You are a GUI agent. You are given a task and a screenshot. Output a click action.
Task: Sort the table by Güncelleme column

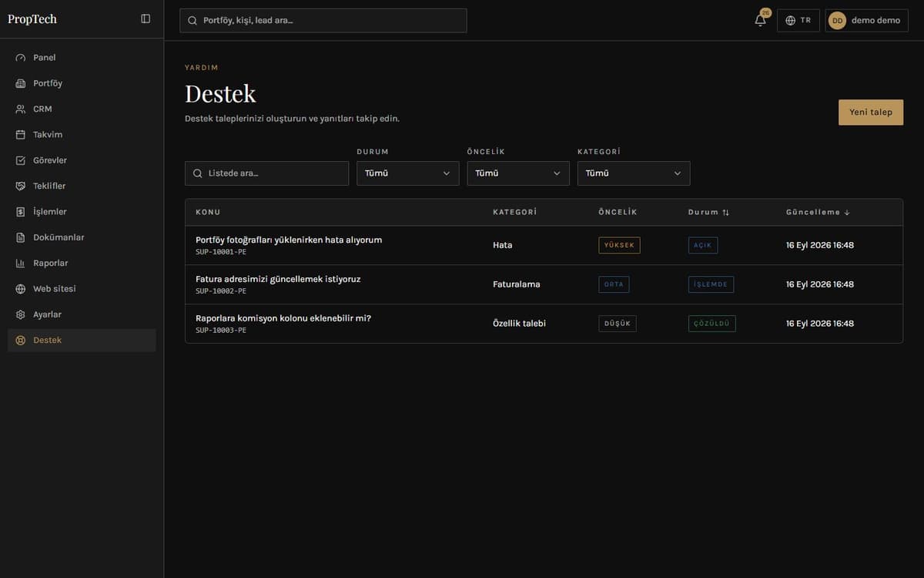click(x=818, y=212)
